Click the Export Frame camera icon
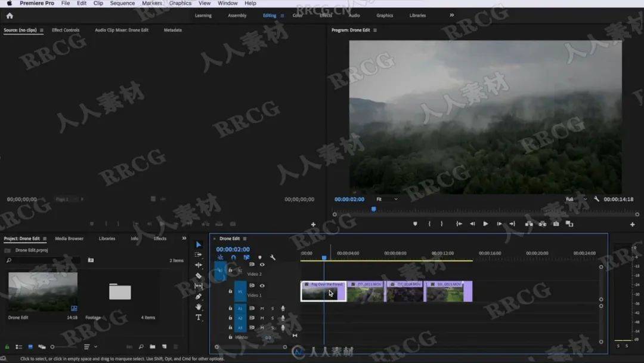This screenshot has height=363, width=644. (556, 224)
